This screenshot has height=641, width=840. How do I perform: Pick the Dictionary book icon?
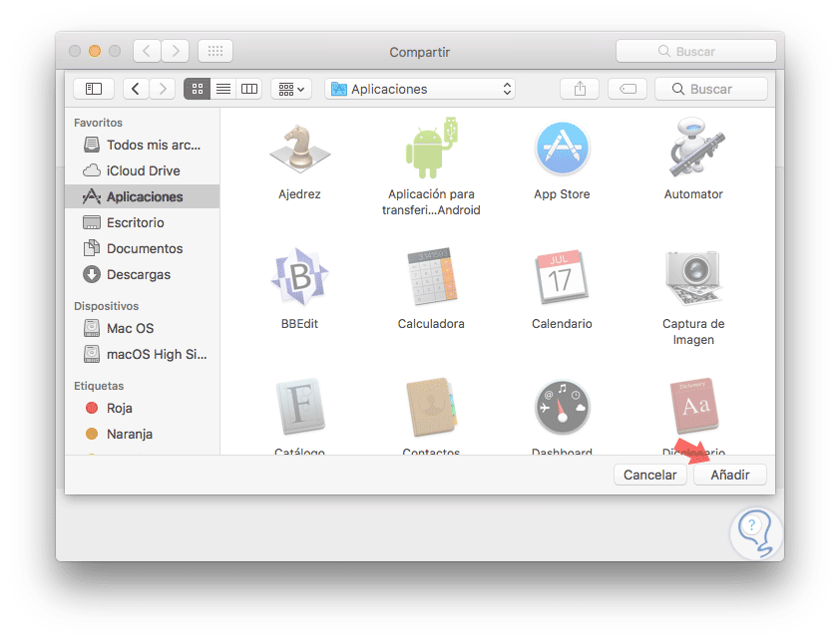694,406
